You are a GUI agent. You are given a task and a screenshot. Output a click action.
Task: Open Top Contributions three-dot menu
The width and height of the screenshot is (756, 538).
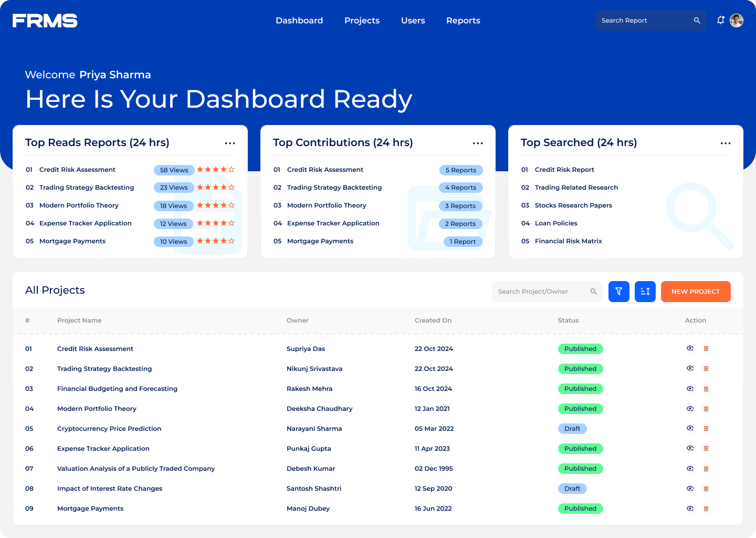(478, 143)
